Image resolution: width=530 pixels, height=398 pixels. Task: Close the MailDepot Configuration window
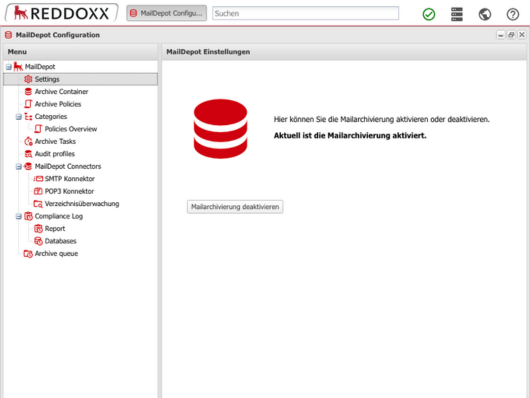[522, 35]
